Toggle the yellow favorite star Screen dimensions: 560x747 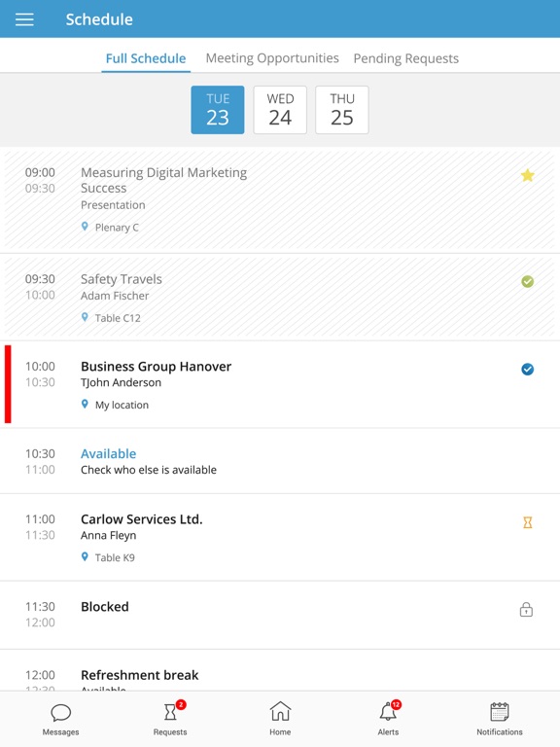click(527, 175)
